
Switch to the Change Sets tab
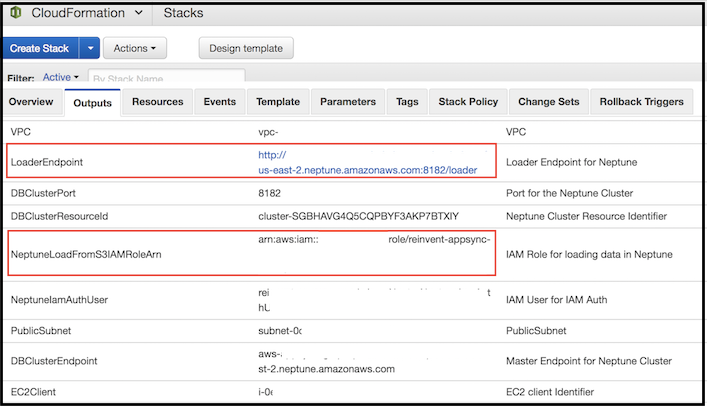point(549,102)
